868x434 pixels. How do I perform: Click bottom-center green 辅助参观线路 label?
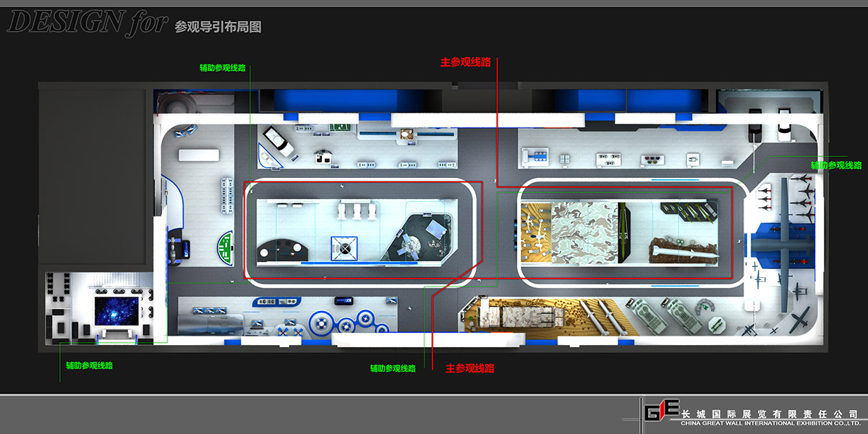click(x=393, y=368)
